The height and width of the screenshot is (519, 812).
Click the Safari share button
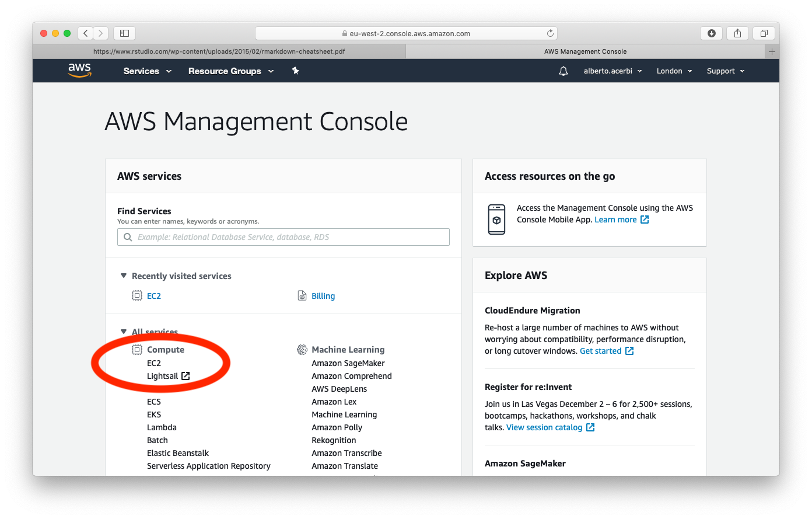tap(737, 33)
